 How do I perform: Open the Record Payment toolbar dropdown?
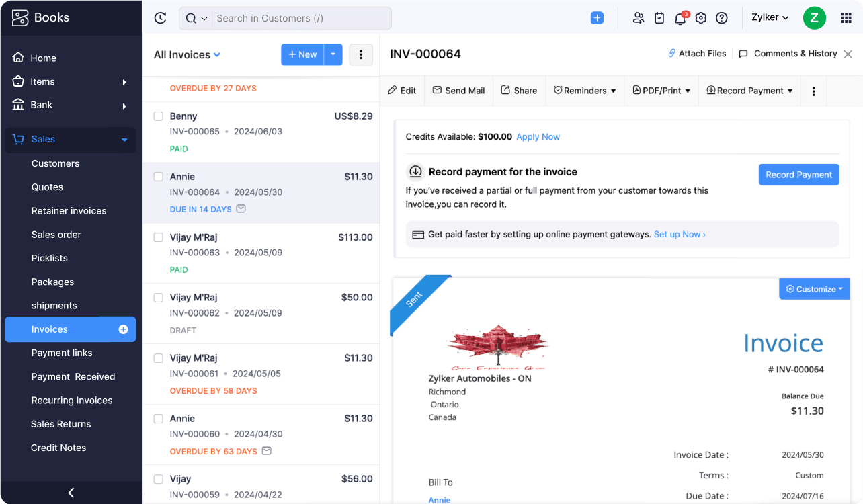point(750,91)
